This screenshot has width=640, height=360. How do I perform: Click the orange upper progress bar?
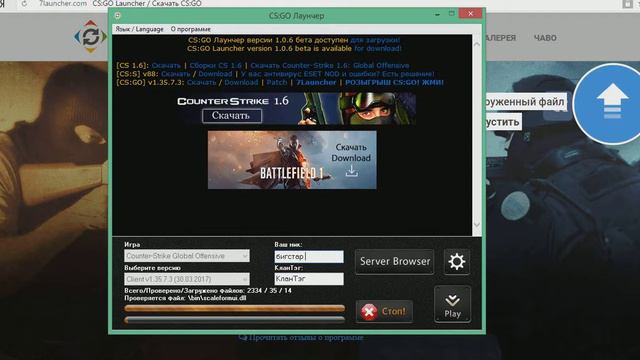pos(234,309)
